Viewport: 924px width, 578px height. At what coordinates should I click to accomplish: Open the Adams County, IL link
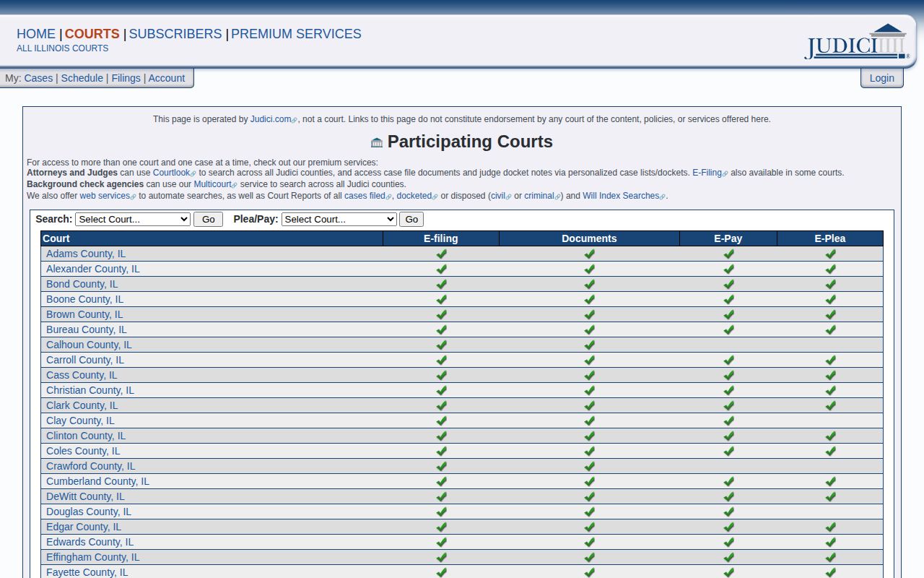86,254
